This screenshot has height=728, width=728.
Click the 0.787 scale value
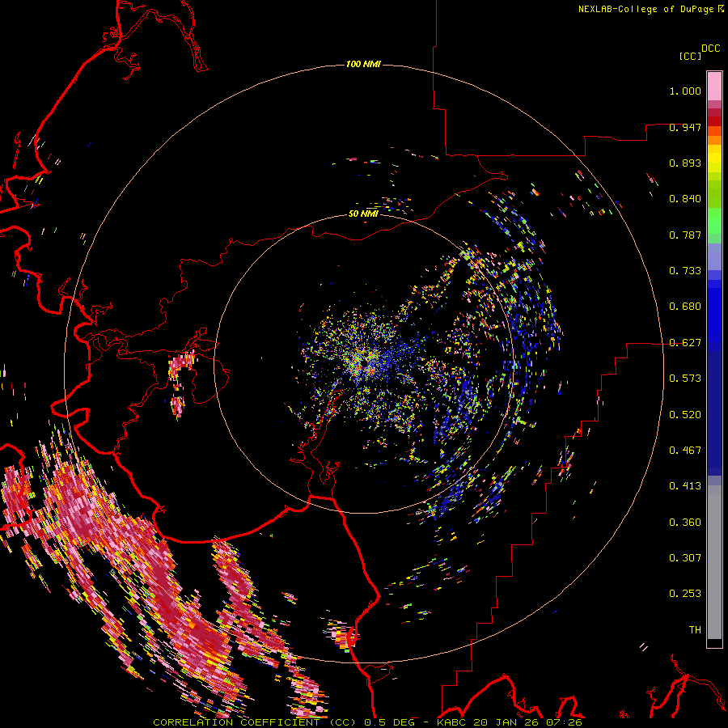point(685,235)
